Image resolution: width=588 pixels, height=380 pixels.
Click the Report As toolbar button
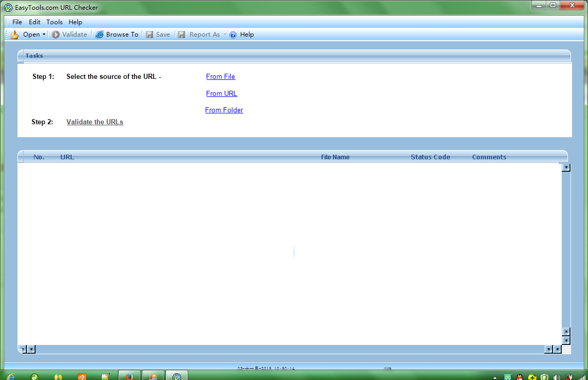pyautogui.click(x=199, y=35)
